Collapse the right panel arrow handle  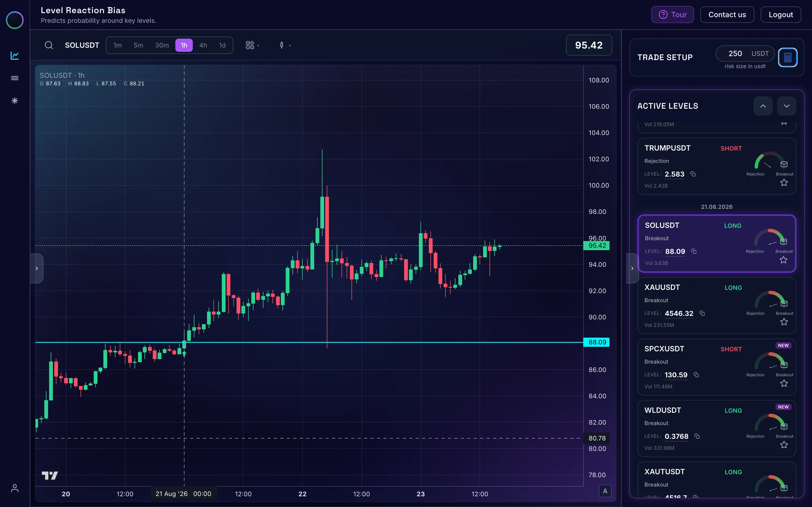632,268
